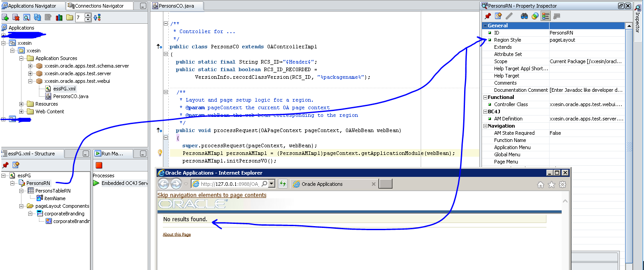This screenshot has width=644, height=270.
Task: Switch to the Connections Navigator tab
Action: (x=99, y=6)
